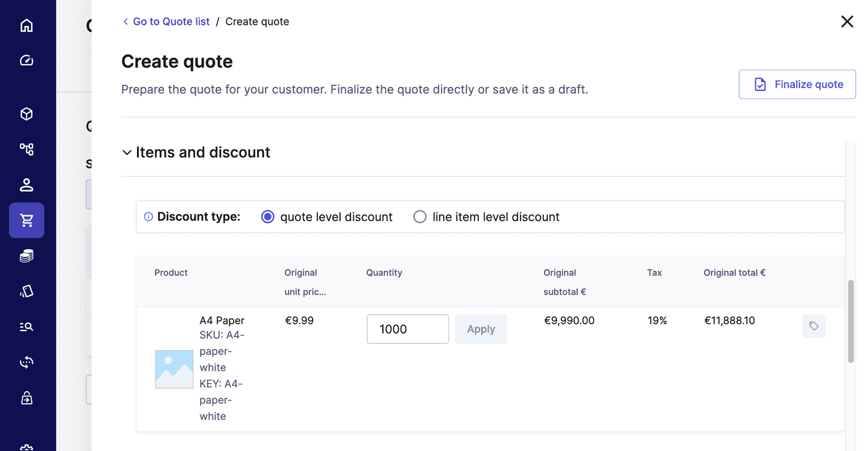This screenshot has height=451, width=868.
Task: Select the quote level discount option
Action: click(x=267, y=217)
